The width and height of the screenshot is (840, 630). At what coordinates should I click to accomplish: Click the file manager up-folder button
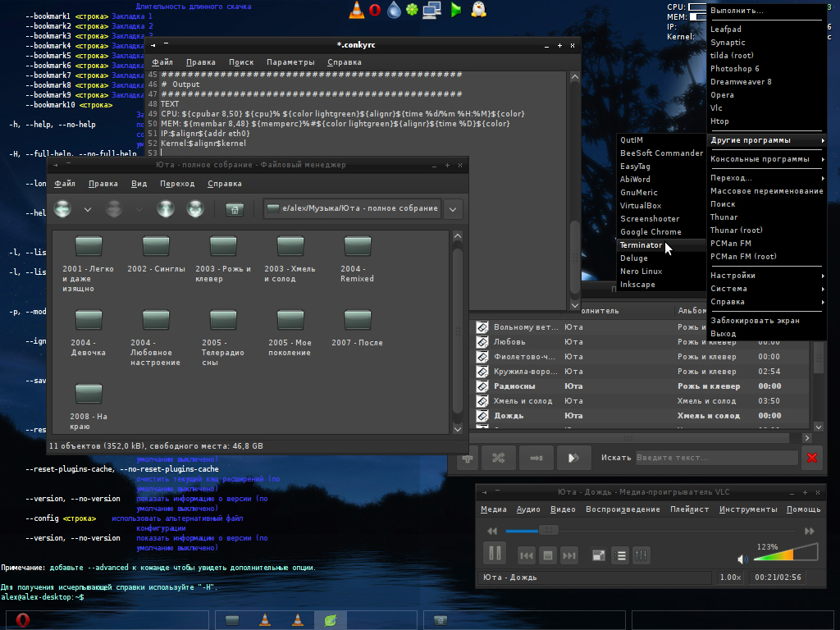coord(166,209)
